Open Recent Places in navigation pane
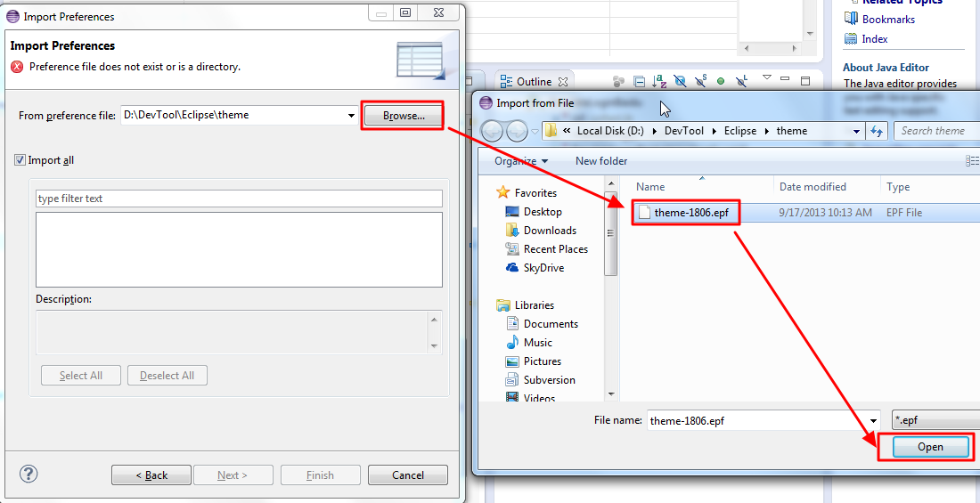 [x=556, y=249]
